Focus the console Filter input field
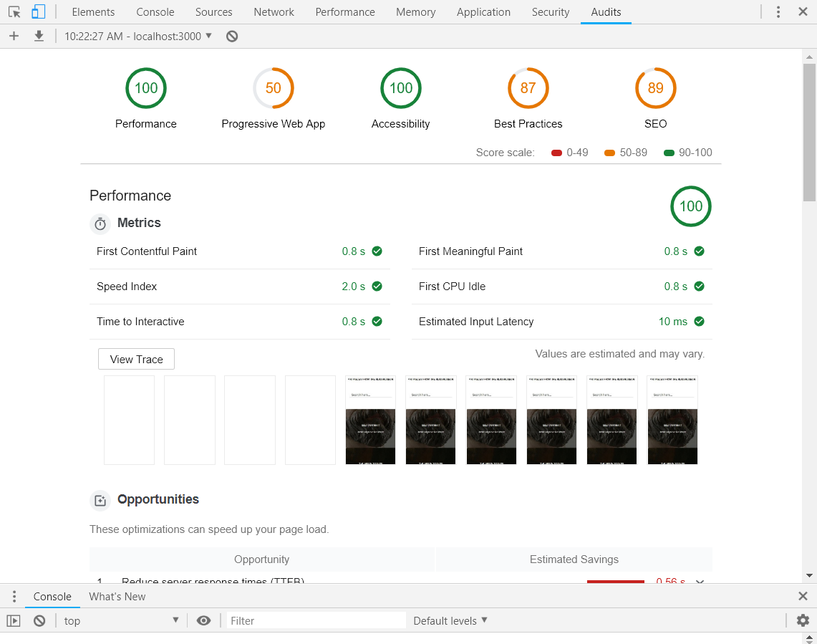 click(x=316, y=620)
